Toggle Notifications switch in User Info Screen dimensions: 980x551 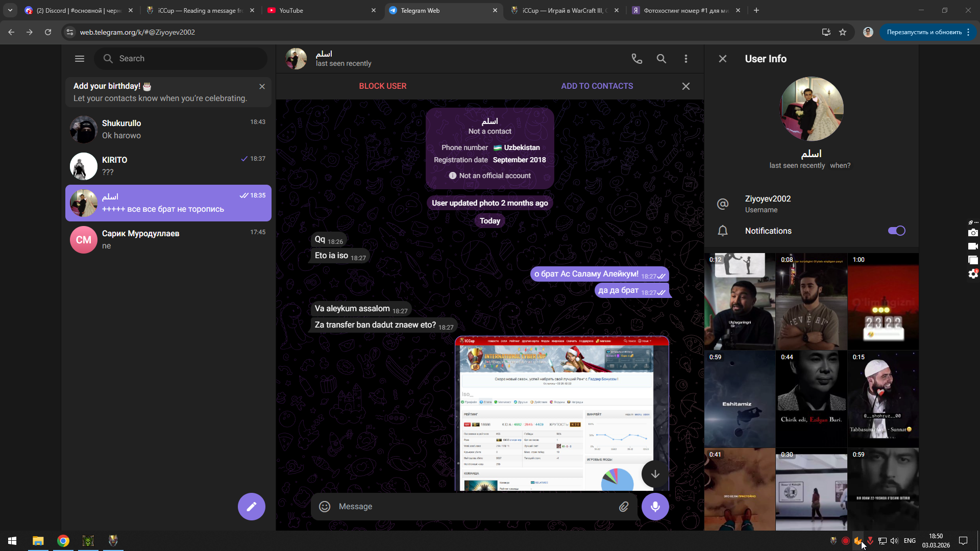[896, 231]
